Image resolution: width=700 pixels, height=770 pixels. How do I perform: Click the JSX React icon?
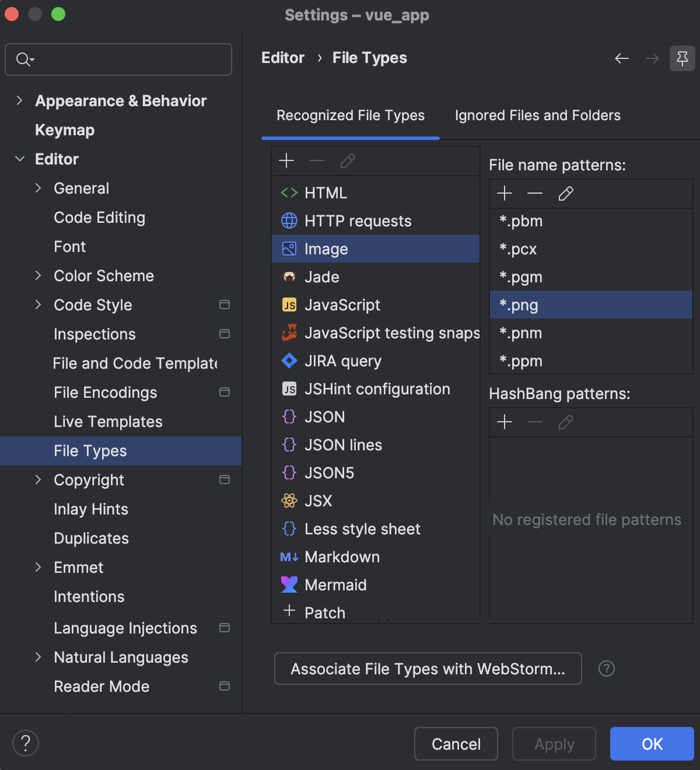click(x=289, y=501)
